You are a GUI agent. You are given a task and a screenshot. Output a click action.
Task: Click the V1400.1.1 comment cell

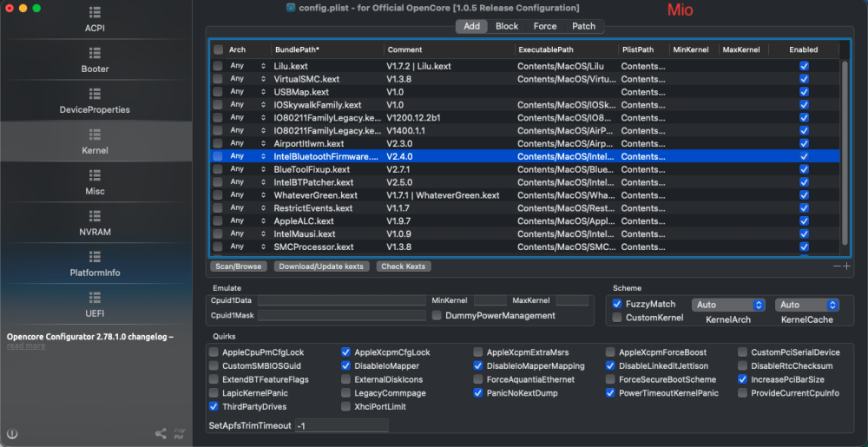pyautogui.click(x=405, y=130)
